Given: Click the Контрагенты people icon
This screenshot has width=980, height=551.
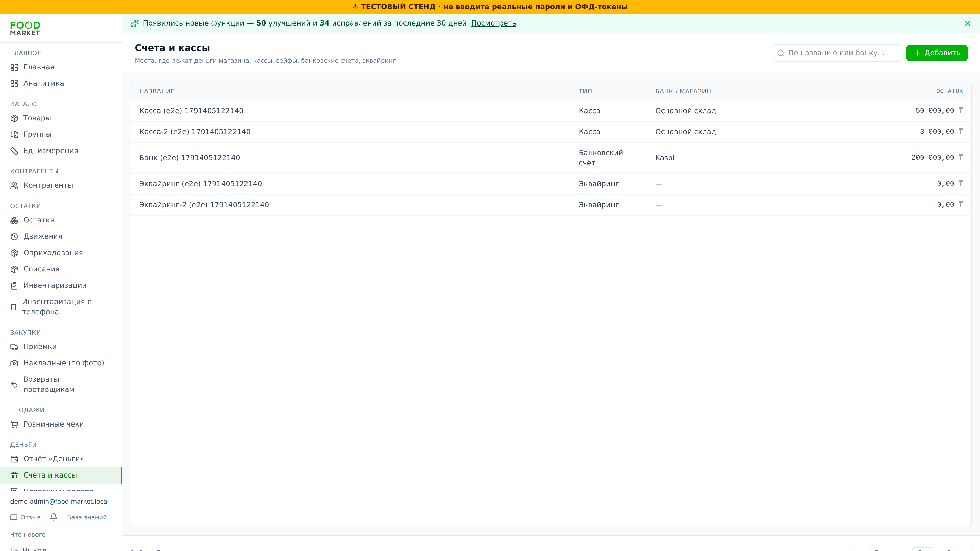Looking at the screenshot, I should 15,185.
